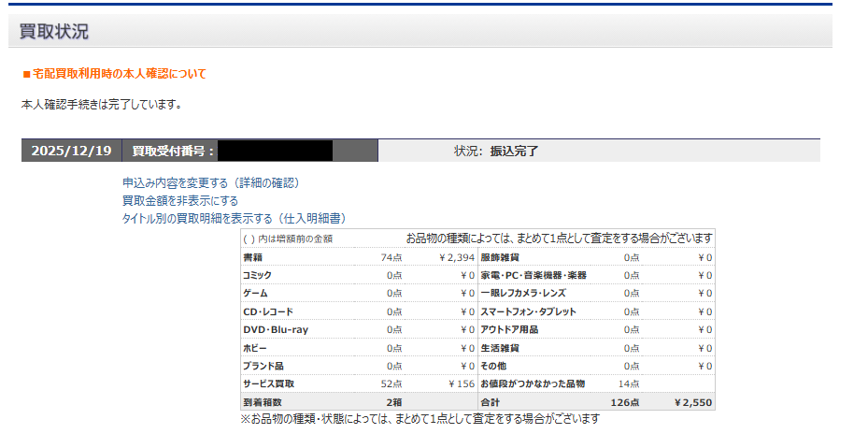
Task: Click the ¥156 service purchase amount
Action: (x=460, y=383)
